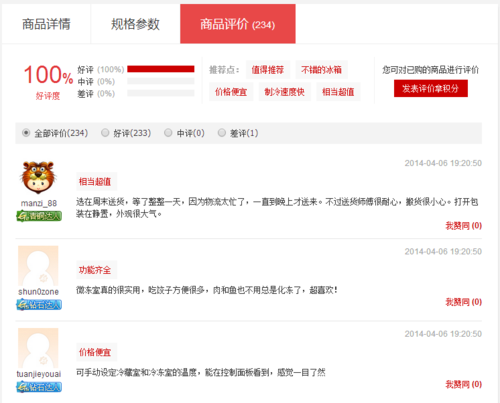Click the 相当超值 tag beside 推荐点
Viewport: 500px width, 403px height.
(x=338, y=92)
